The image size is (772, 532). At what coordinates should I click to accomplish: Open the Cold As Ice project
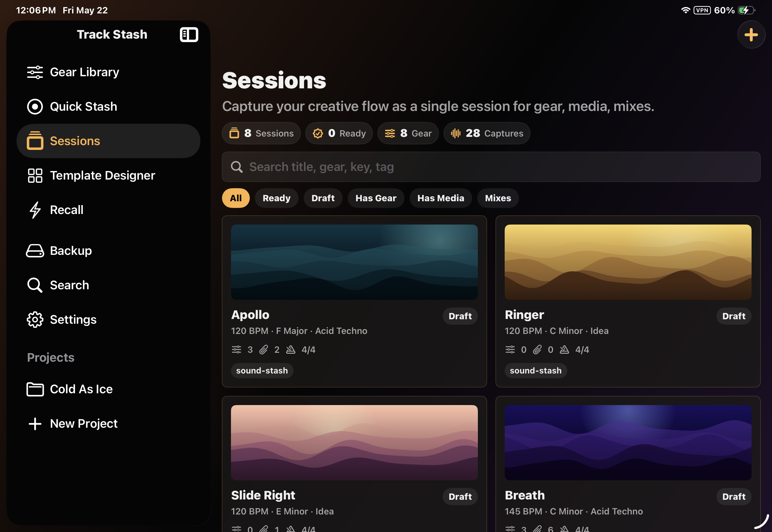tap(108, 389)
